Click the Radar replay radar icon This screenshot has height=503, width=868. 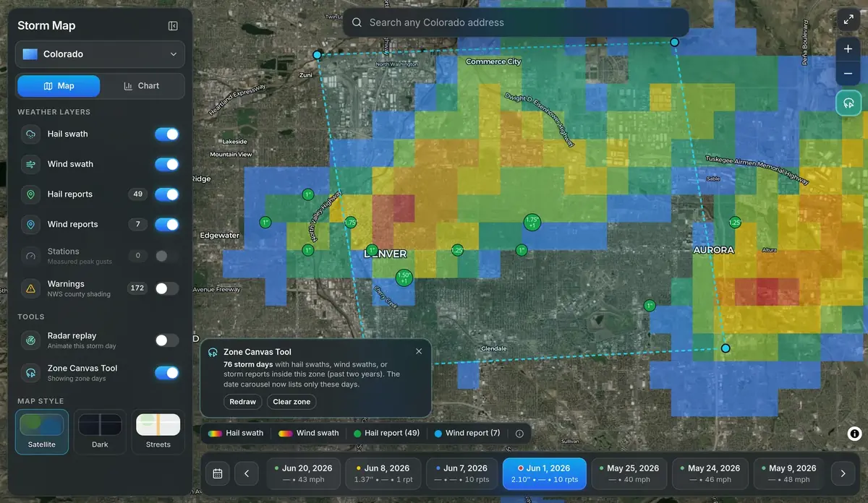(30, 340)
